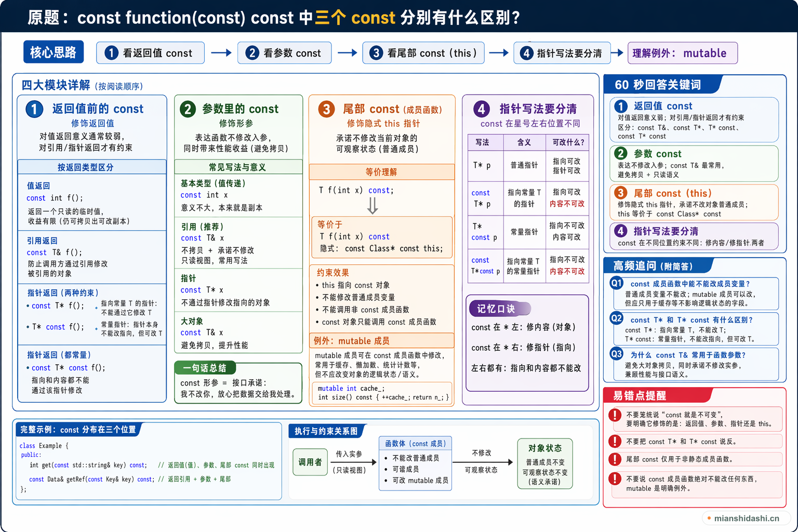
Task: Open the mianshidashi.cn link
Action: pos(747,518)
